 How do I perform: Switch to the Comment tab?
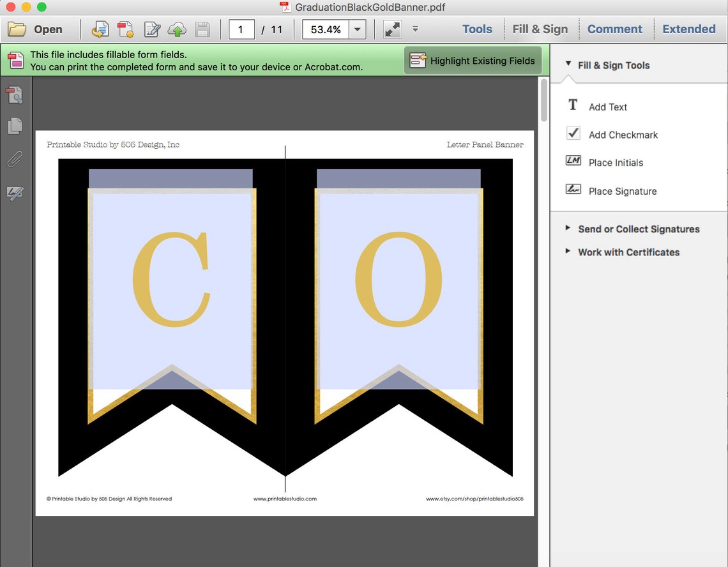615,29
